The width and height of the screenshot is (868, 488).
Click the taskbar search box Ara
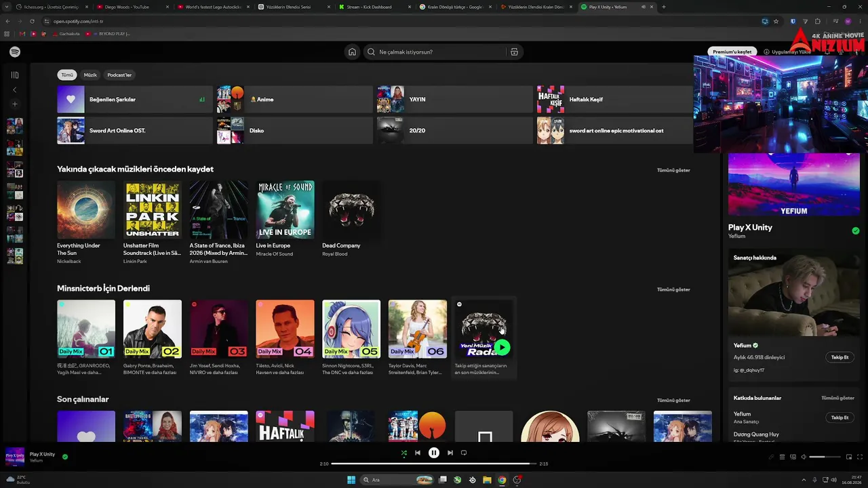[397, 480]
